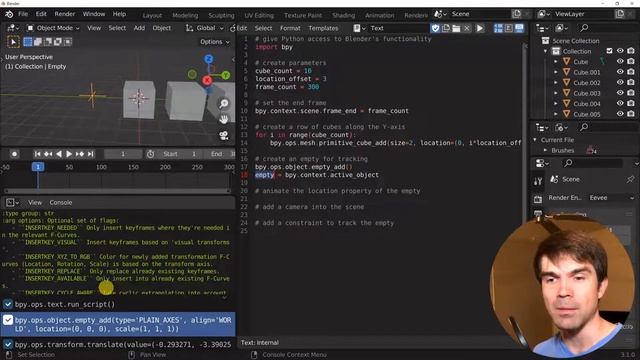640x360 pixels.
Task: Switch to the UV Editing workspace tab
Action: point(259,15)
